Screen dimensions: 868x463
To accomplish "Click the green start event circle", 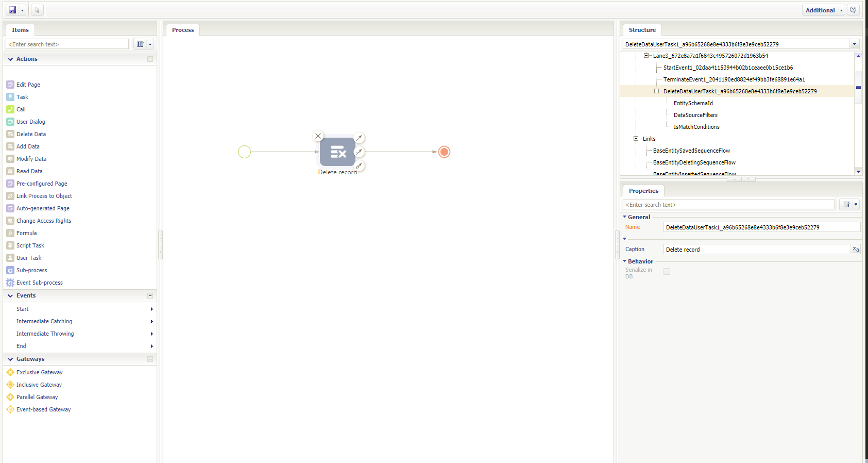I will tap(245, 152).
